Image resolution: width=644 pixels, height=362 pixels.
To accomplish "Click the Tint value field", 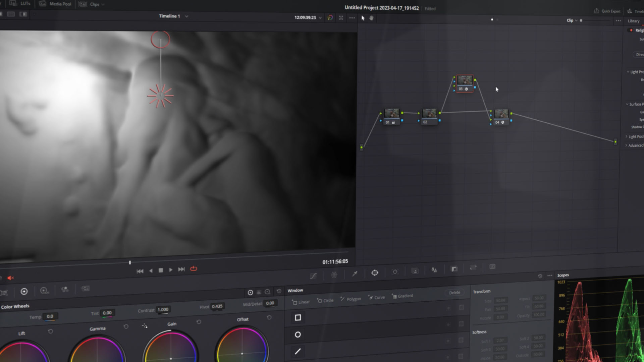I will pos(107,313).
